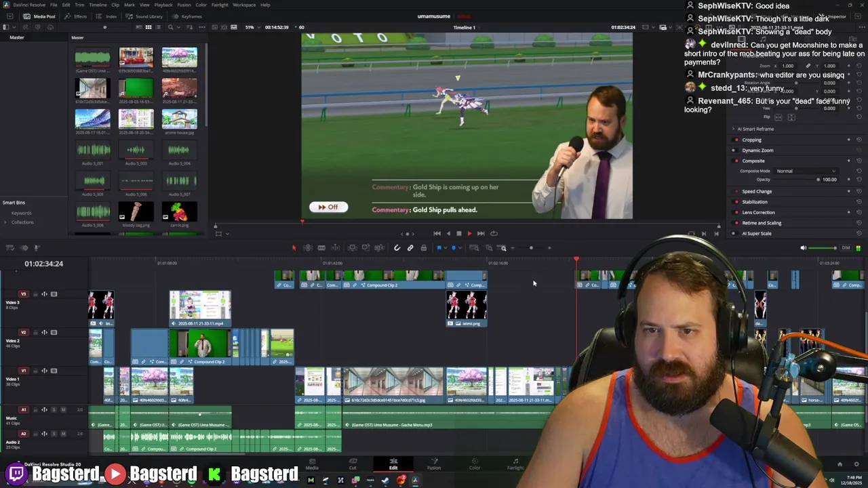Switch to the Color page tab

(x=475, y=464)
